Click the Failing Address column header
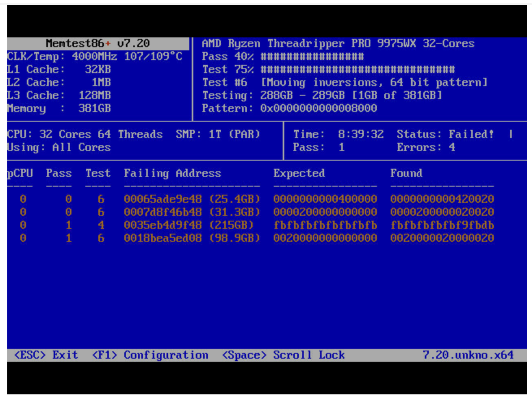This screenshot has height=396, width=532. tap(172, 173)
